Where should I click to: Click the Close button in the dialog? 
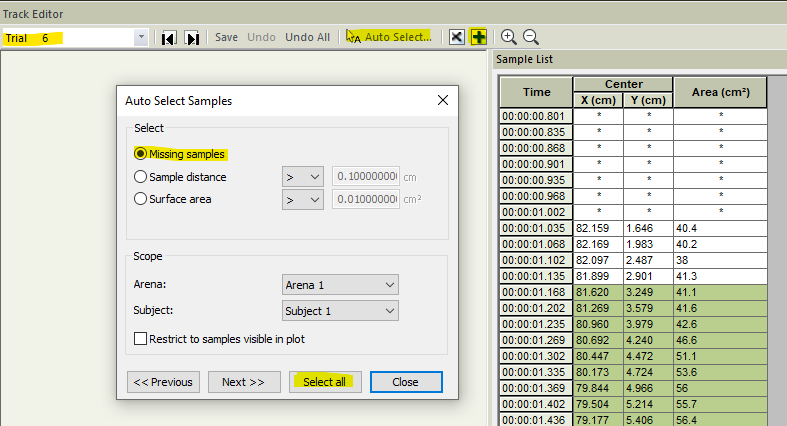[x=406, y=382]
